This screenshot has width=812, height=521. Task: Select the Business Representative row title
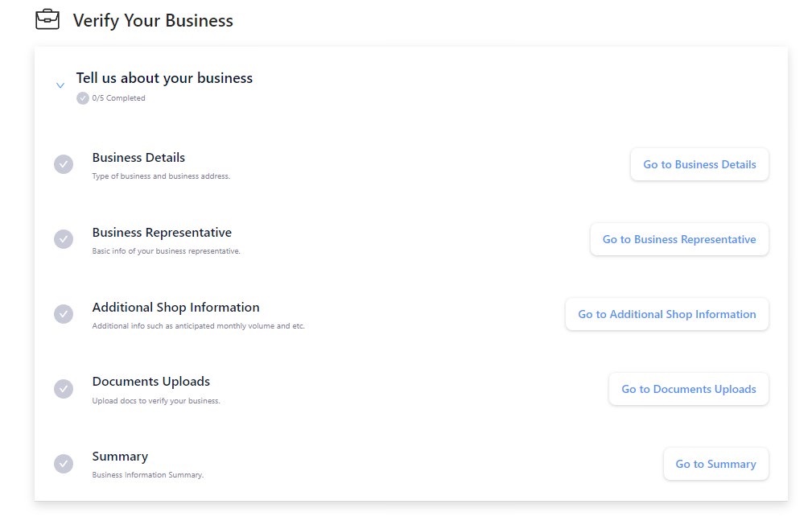click(x=162, y=232)
